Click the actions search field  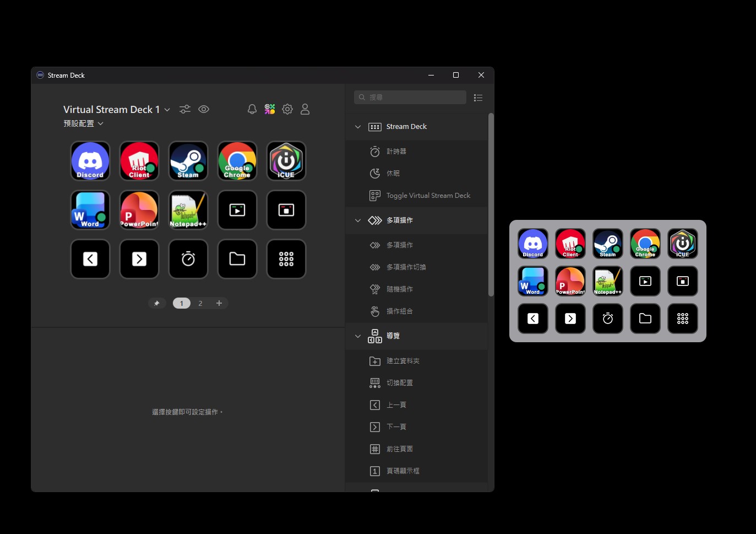pos(410,98)
